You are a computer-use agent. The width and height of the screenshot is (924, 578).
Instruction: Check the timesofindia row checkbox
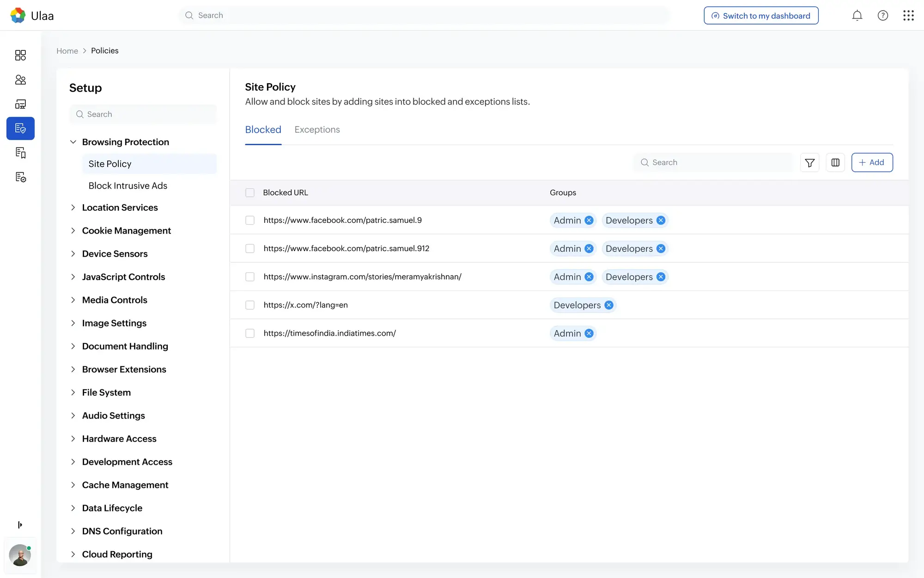click(x=250, y=333)
